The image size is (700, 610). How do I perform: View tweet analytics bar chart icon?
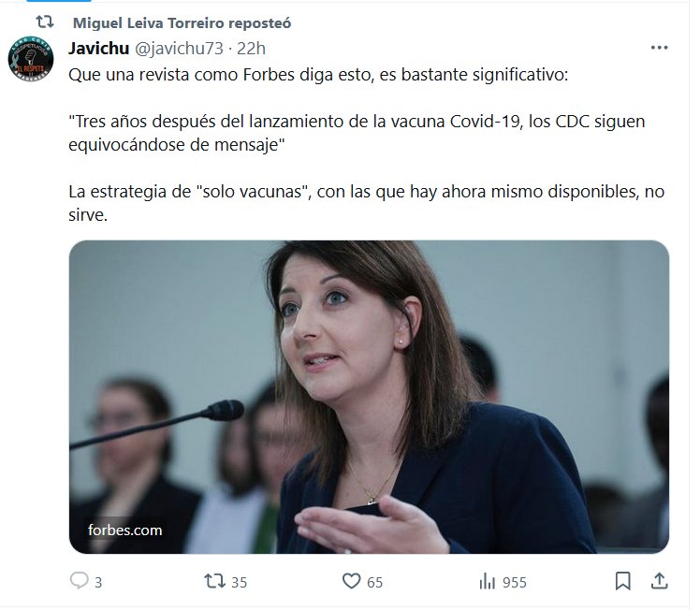pyautogui.click(x=487, y=581)
